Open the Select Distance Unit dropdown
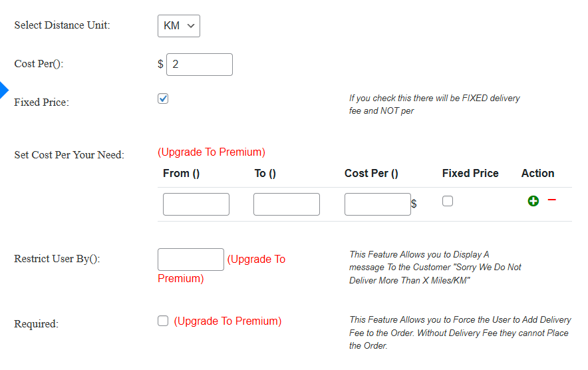Image resolution: width=588 pixels, height=370 pixels. pos(179,26)
